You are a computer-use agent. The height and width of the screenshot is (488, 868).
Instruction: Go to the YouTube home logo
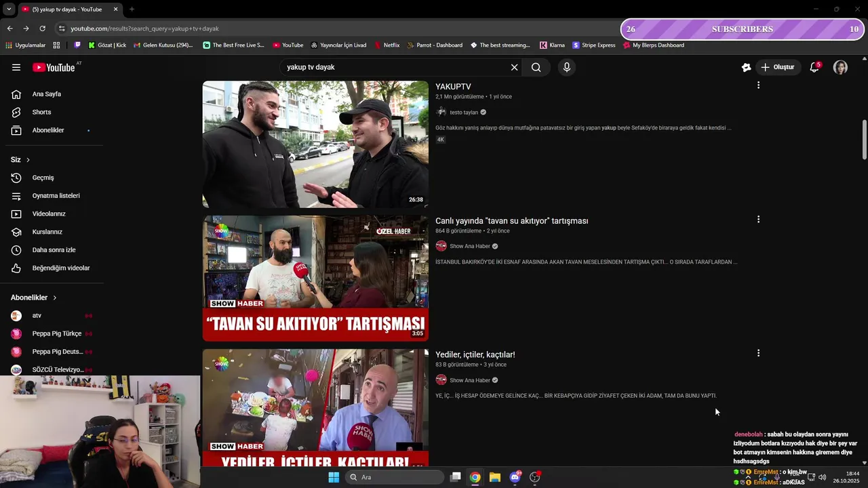click(54, 67)
